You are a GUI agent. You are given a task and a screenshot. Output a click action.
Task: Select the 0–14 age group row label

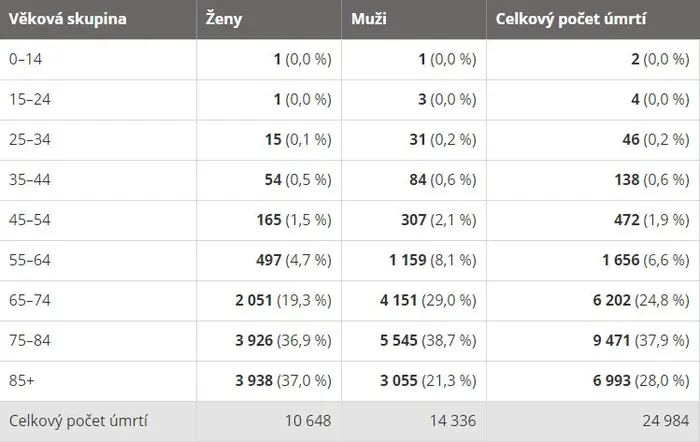(25, 59)
